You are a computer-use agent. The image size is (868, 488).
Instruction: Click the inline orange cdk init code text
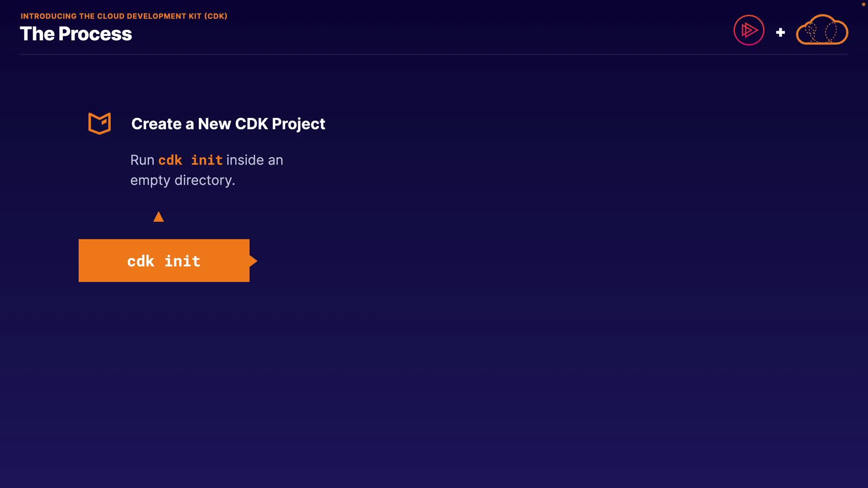click(x=190, y=160)
